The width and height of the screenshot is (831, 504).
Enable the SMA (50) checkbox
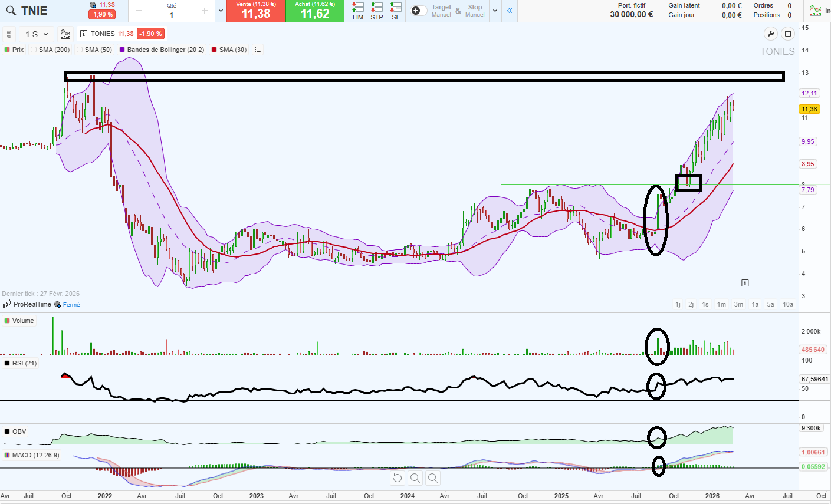coord(80,50)
